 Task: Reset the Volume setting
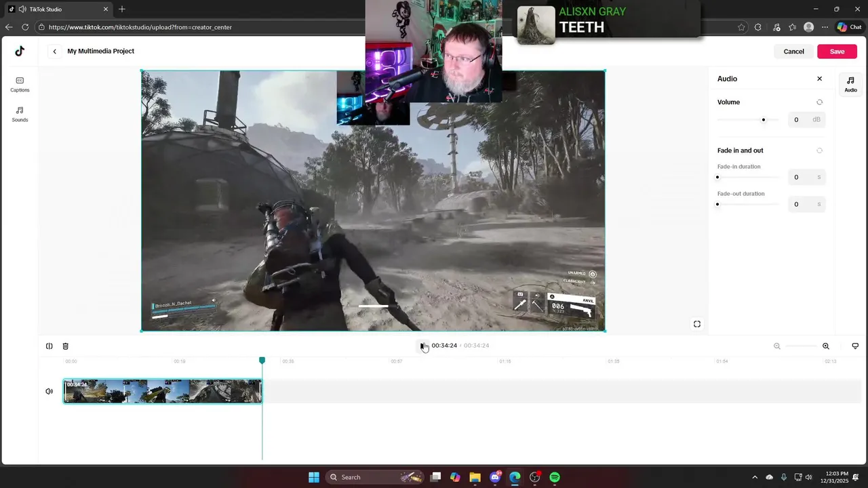coord(819,102)
